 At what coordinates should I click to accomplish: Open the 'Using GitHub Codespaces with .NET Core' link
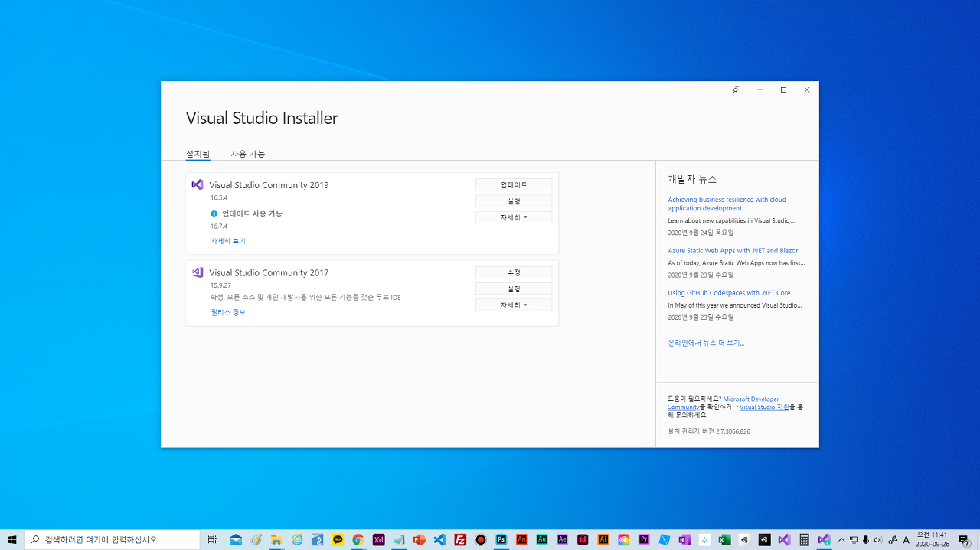click(x=729, y=293)
